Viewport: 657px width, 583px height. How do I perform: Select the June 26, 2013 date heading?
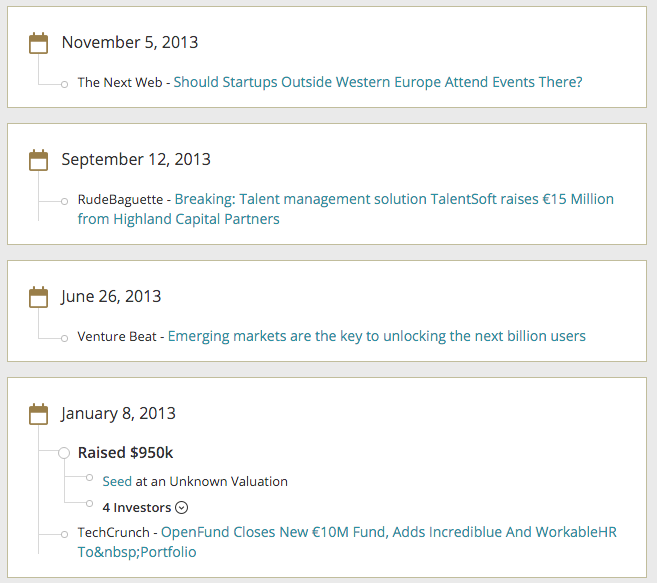111,296
